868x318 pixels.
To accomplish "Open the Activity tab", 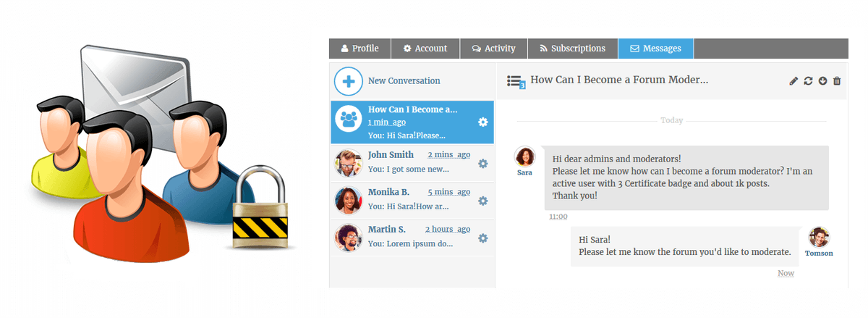I will click(x=493, y=49).
